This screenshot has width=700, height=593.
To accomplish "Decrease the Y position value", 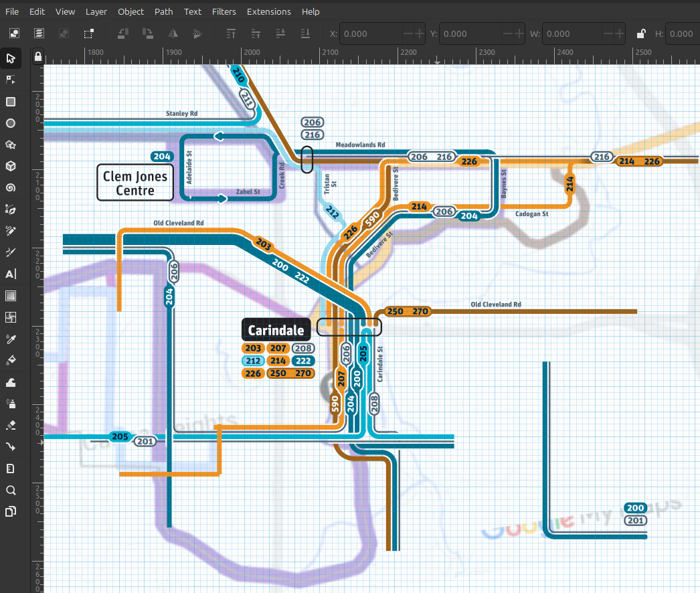I will [x=508, y=33].
